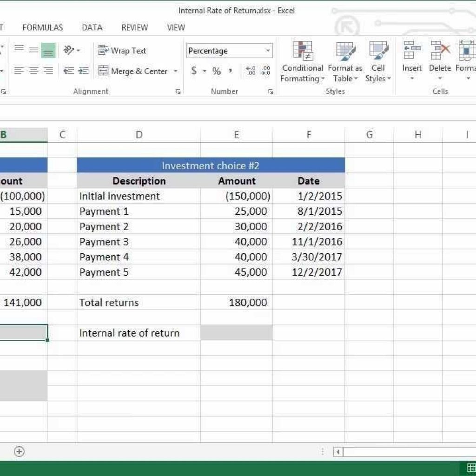Click the Percent Style icon
This screenshot has height=476, width=476.
click(x=217, y=71)
